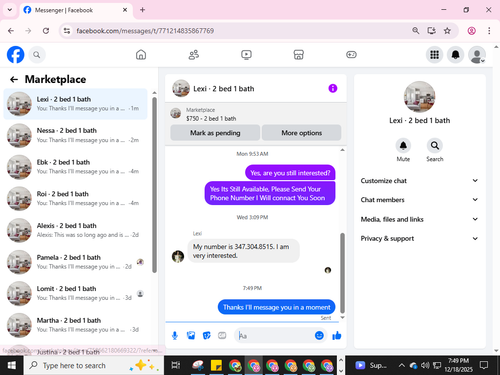Open the Lexi · 2 bed 1 bath chat
Viewport: 500px width, 375px height.
click(x=75, y=104)
